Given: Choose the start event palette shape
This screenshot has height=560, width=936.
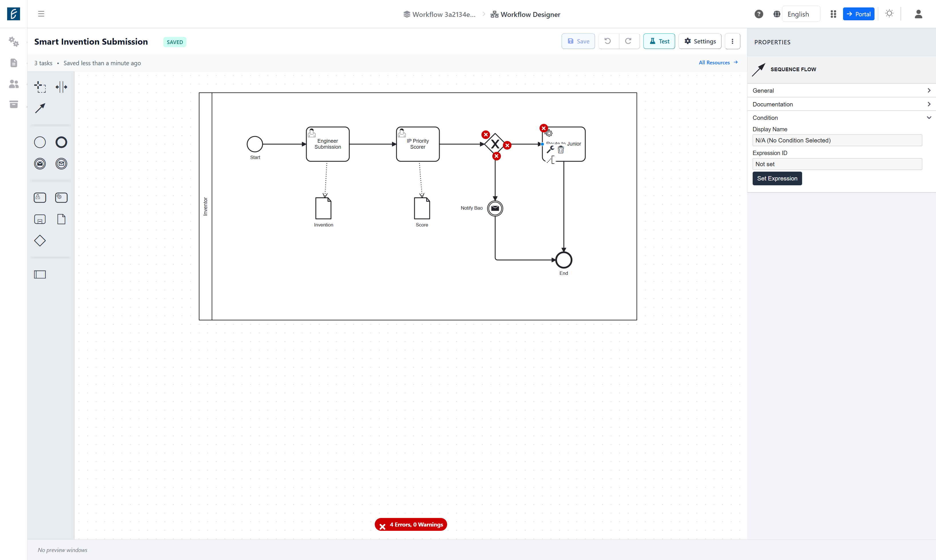Looking at the screenshot, I should tap(40, 142).
